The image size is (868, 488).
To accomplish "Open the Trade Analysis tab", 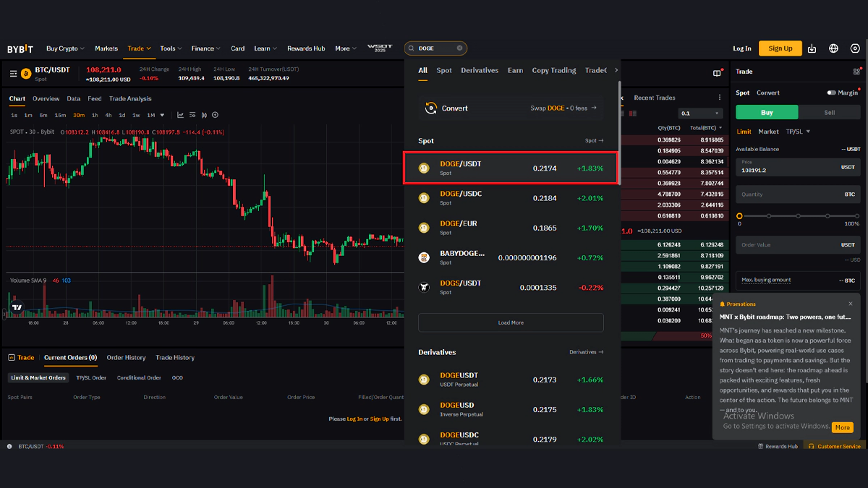I will click(x=130, y=98).
